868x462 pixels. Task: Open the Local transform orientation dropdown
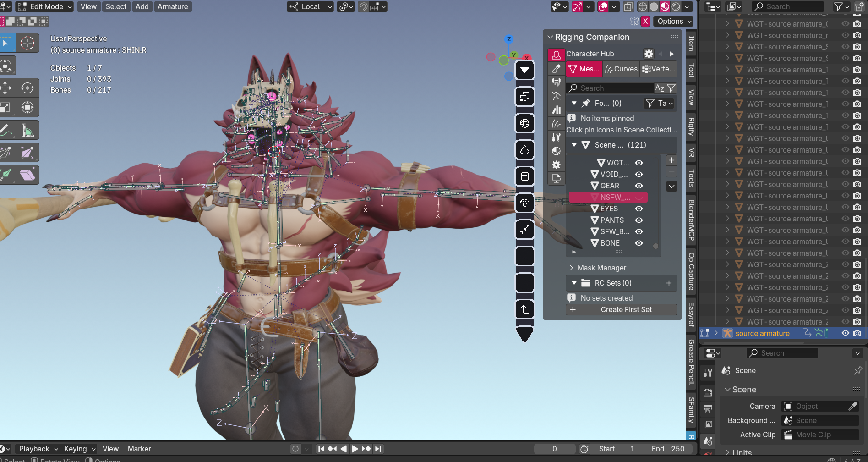point(310,6)
